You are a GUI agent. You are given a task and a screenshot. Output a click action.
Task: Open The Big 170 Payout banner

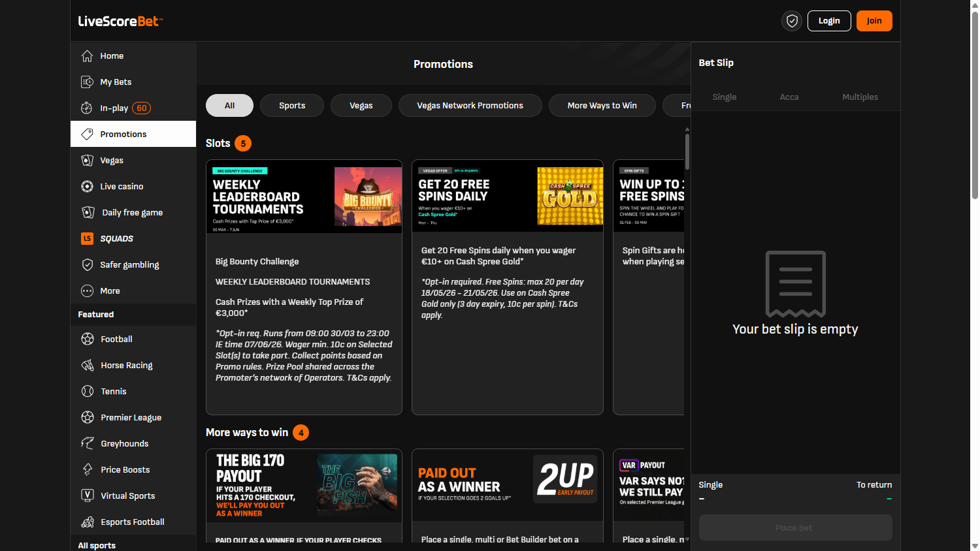pos(304,485)
